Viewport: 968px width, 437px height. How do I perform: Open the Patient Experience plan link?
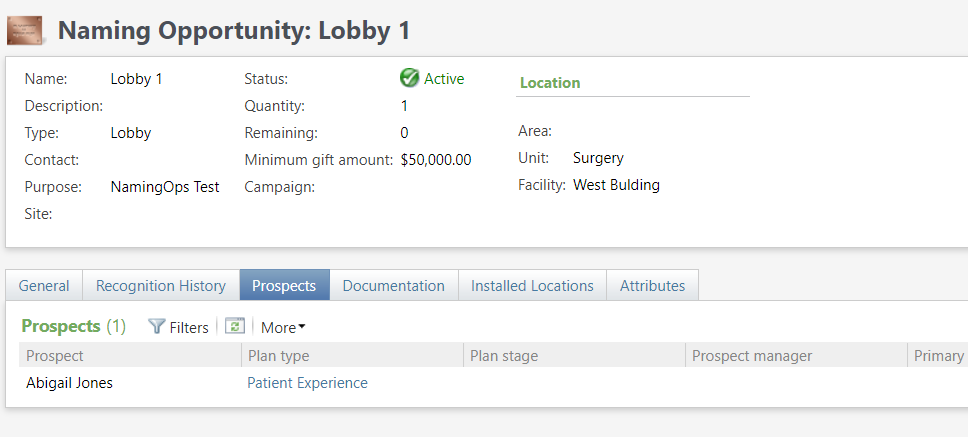(307, 383)
